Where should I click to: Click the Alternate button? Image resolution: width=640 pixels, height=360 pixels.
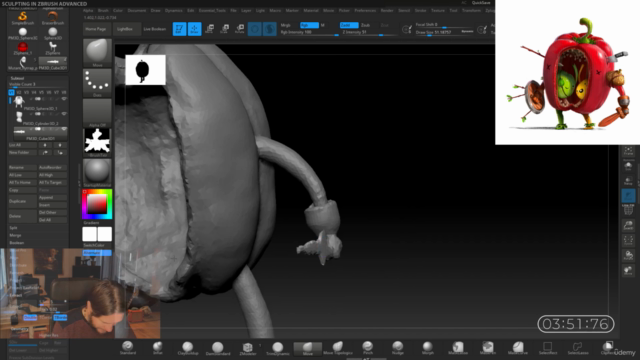click(x=97, y=253)
